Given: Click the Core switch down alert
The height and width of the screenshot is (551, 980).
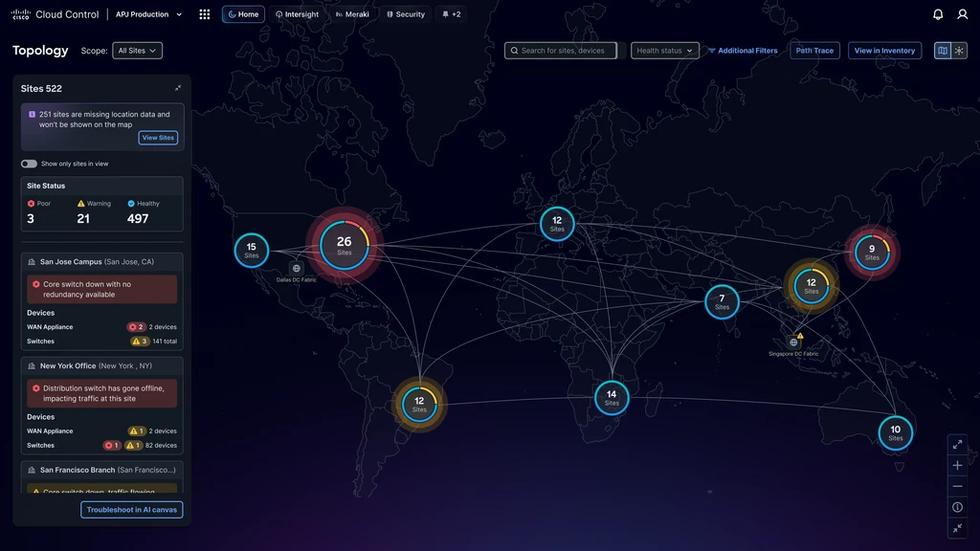Looking at the screenshot, I should [x=101, y=289].
